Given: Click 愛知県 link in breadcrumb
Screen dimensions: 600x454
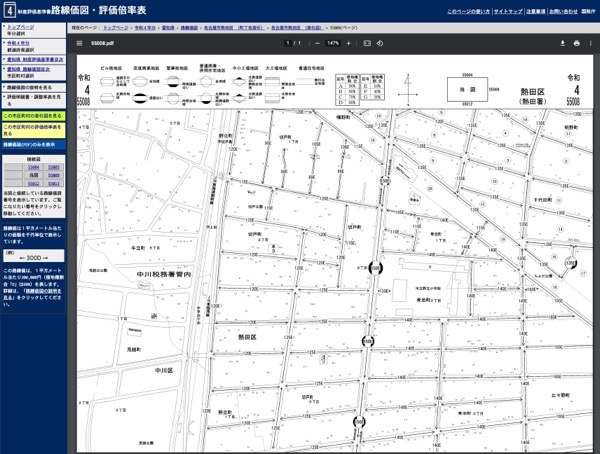Looking at the screenshot, I should coord(168,28).
